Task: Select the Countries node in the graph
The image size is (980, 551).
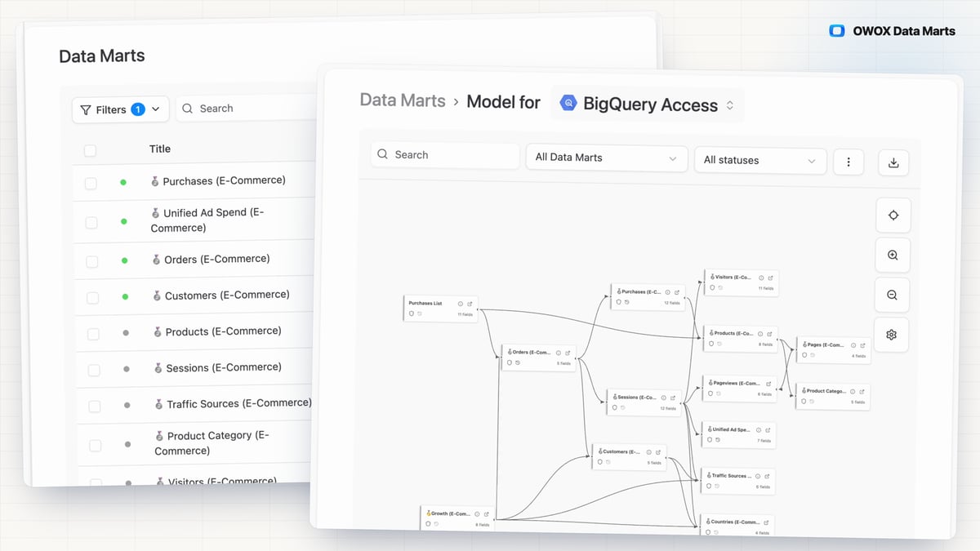Action: pyautogui.click(x=737, y=525)
